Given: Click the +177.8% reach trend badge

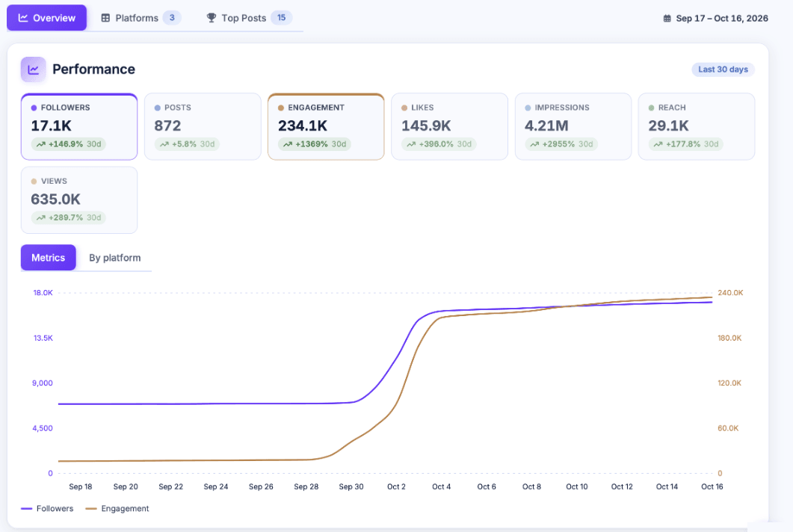Looking at the screenshot, I should point(686,144).
